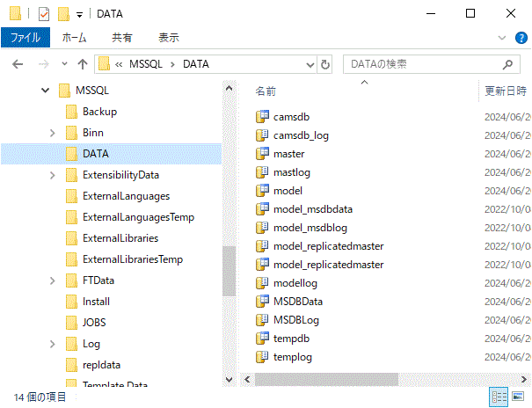Collapse the MSSQL tree node

45,91
